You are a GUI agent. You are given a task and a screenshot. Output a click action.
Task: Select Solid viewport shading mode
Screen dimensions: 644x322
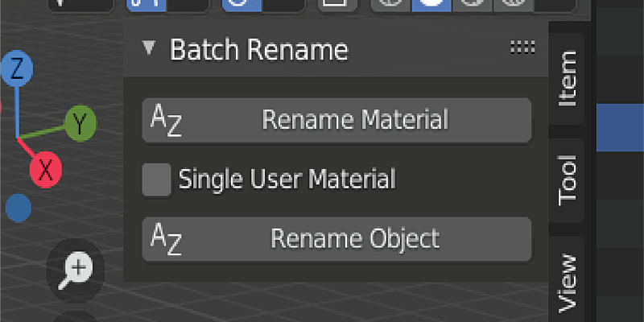click(431, 6)
